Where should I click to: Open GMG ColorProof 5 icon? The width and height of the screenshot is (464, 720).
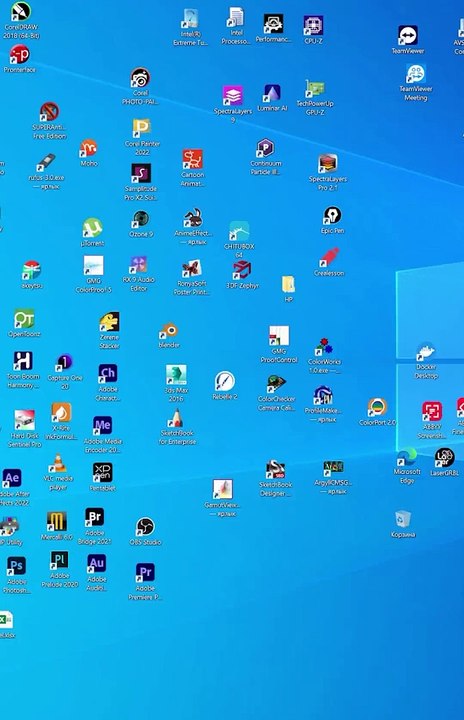(x=93, y=266)
